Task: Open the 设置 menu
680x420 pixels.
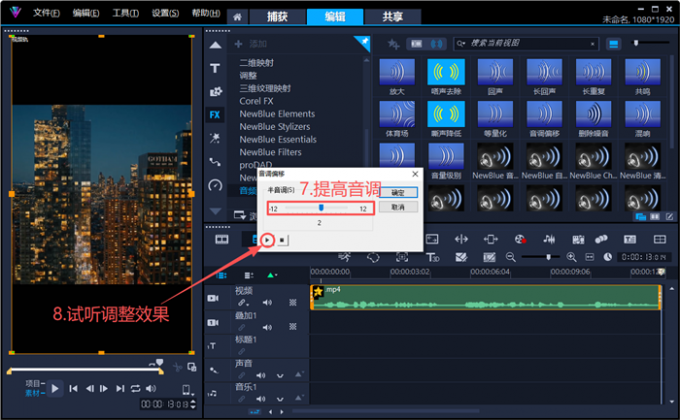Action: click(x=165, y=13)
